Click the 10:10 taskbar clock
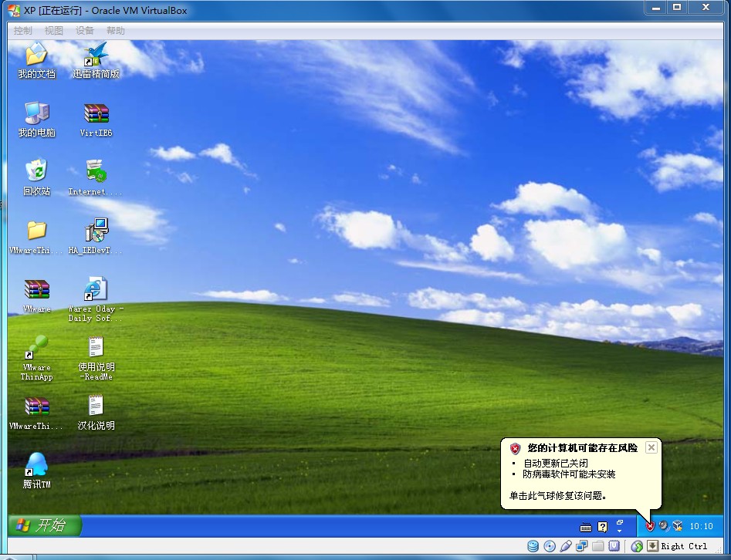This screenshot has height=560, width=731. pos(701,527)
